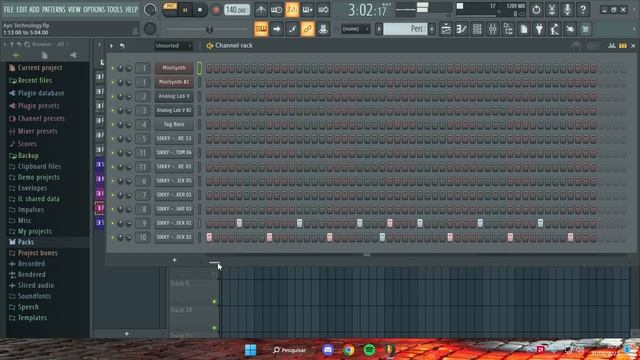
Task: Open the piano roll view icon
Action: (x=461, y=29)
